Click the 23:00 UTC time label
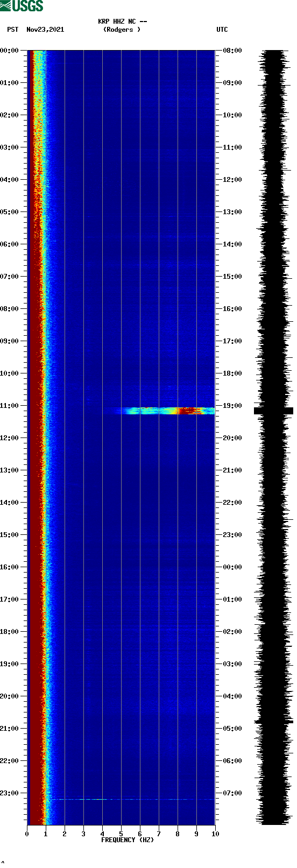 click(x=232, y=535)
